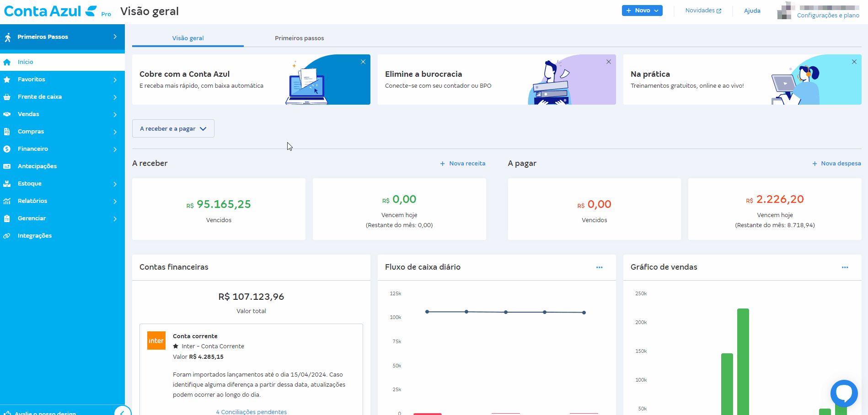
Task: Click the boxes icon beside Estoque
Action: (x=7, y=184)
